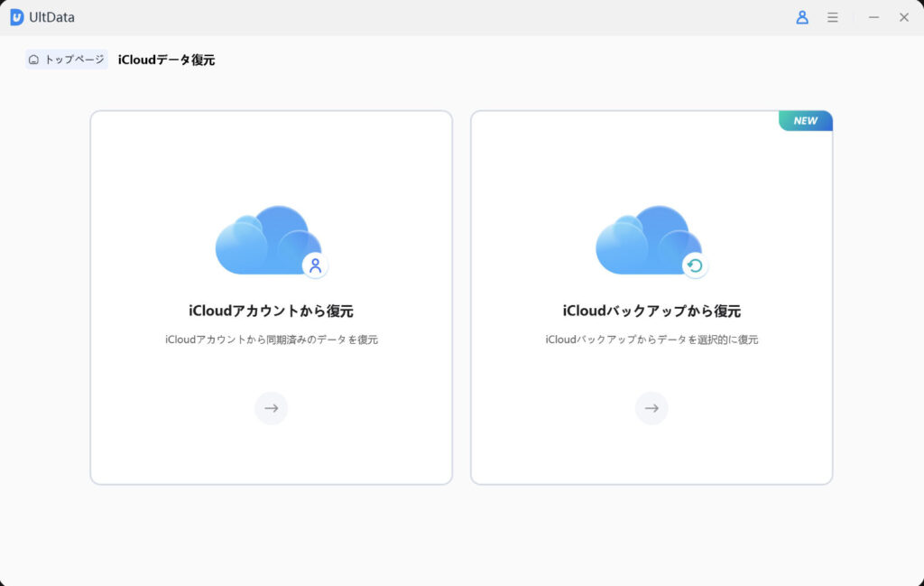This screenshot has width=924, height=586.
Task: Go back via トップページ button
Action: 67,59
